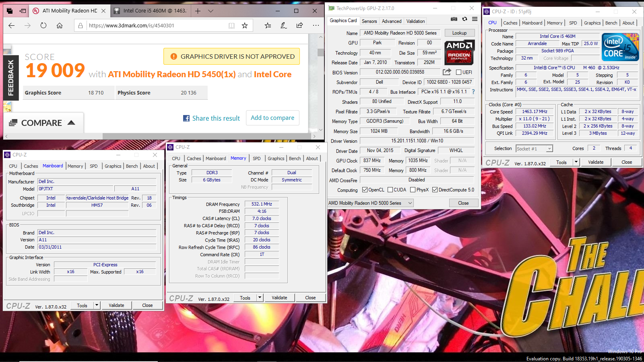Click AMD Radeon Graphics logo
Viewport: 644px width, 362px height.
point(459,52)
